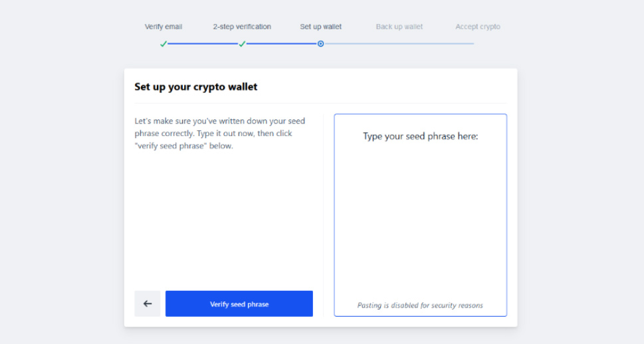Click progress line between first two steps

pos(203,44)
